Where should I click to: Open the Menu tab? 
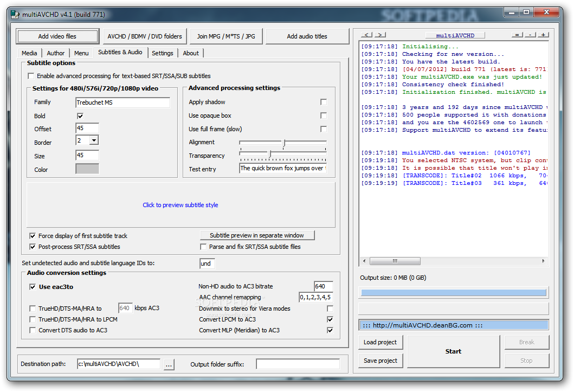pos(81,53)
